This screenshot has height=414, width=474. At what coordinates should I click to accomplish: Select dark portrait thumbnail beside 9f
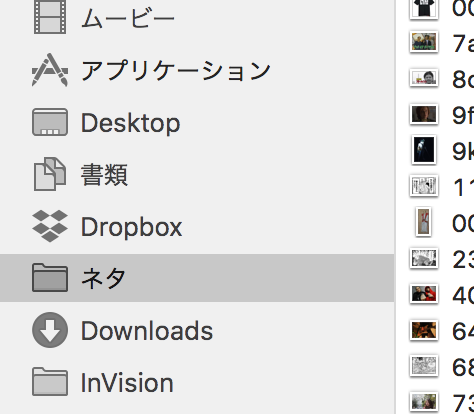pyautogui.click(x=424, y=114)
